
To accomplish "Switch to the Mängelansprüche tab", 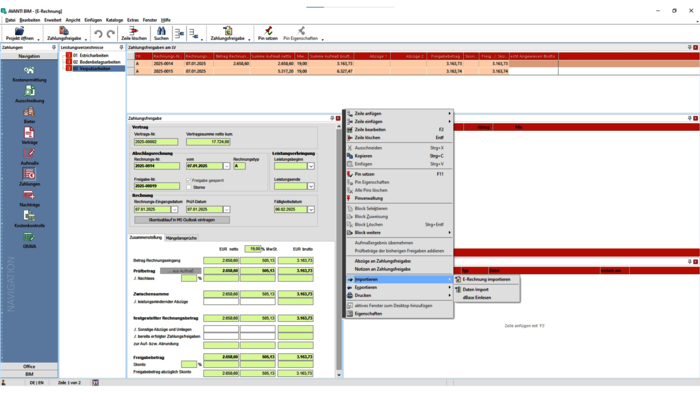I will click(x=181, y=238).
